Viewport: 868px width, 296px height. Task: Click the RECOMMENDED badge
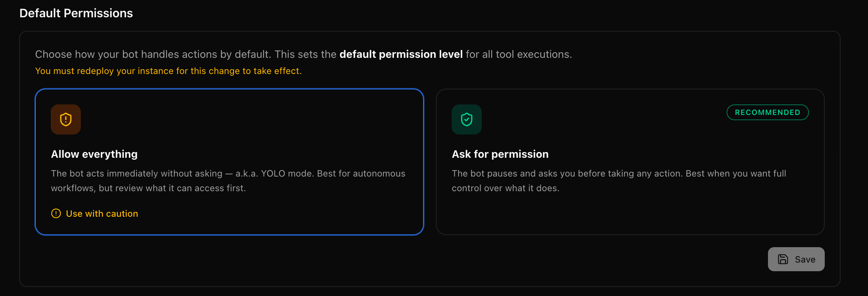(767, 112)
